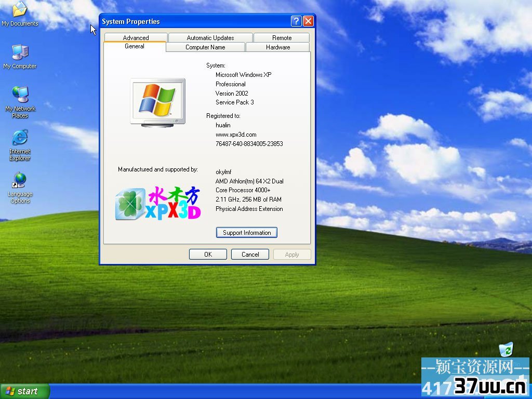Select the My Computer desktop icon
Image resolution: width=532 pixels, height=399 pixels.
click(20, 57)
